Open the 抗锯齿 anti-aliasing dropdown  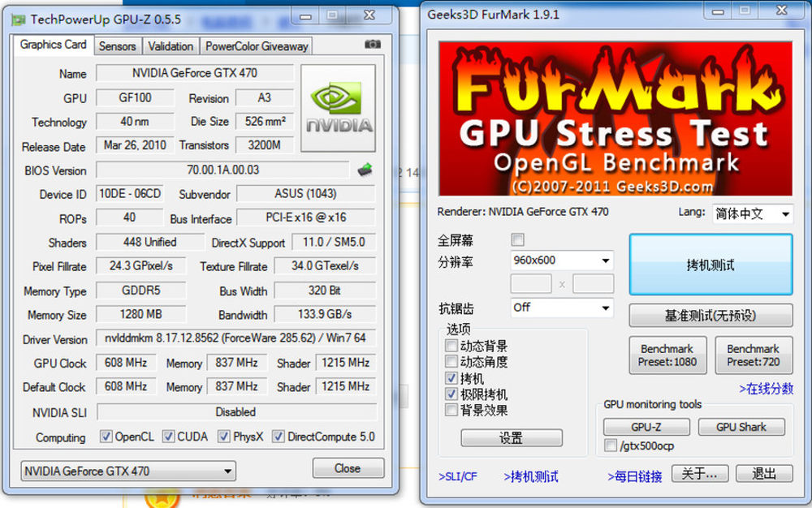[562, 308]
